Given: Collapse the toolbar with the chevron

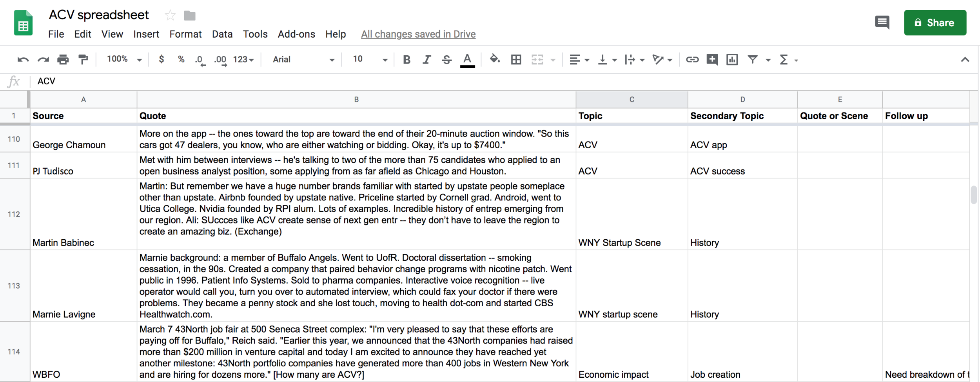Looking at the screenshot, I should [x=965, y=60].
